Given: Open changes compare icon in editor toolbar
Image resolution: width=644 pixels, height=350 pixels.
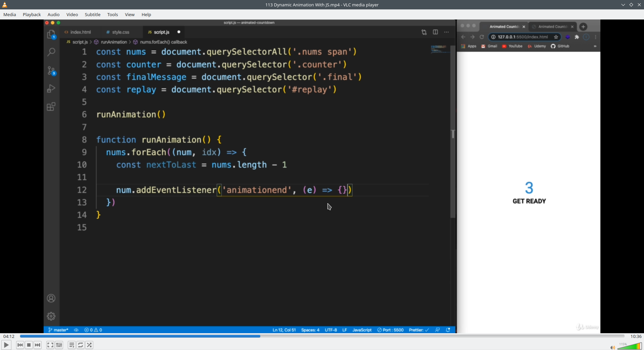Looking at the screenshot, I should click(424, 32).
